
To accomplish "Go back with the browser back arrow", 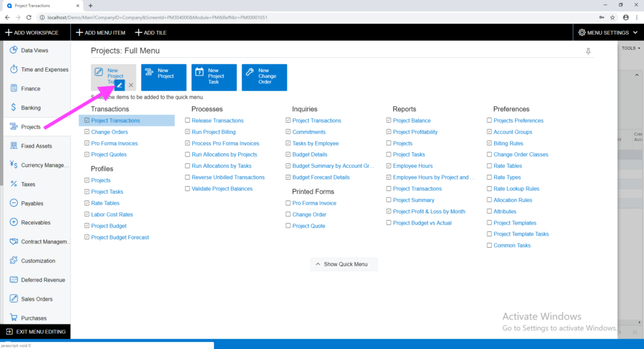I will click(x=8, y=17).
